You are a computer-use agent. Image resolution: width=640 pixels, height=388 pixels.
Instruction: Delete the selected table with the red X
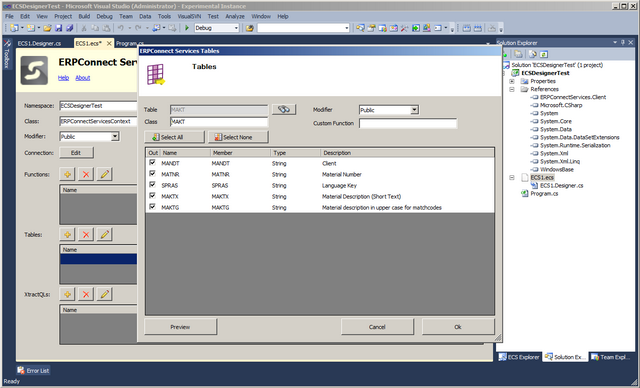pyautogui.click(x=86, y=235)
